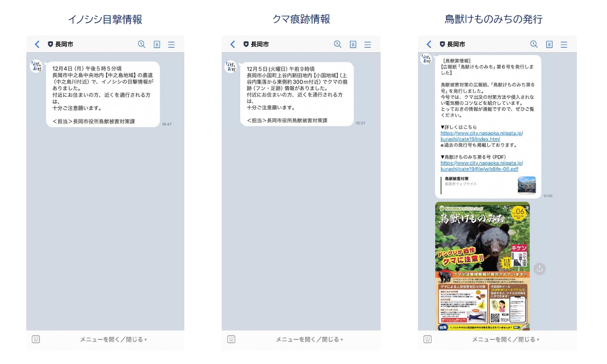Open the kurashi/cate19/index.html link
The image size is (607, 364).
pyautogui.click(x=482, y=136)
